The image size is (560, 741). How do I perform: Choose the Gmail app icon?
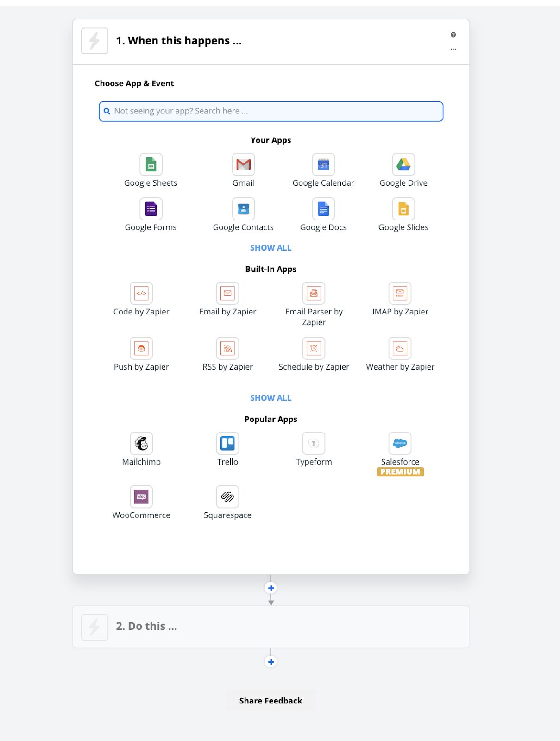click(x=243, y=164)
